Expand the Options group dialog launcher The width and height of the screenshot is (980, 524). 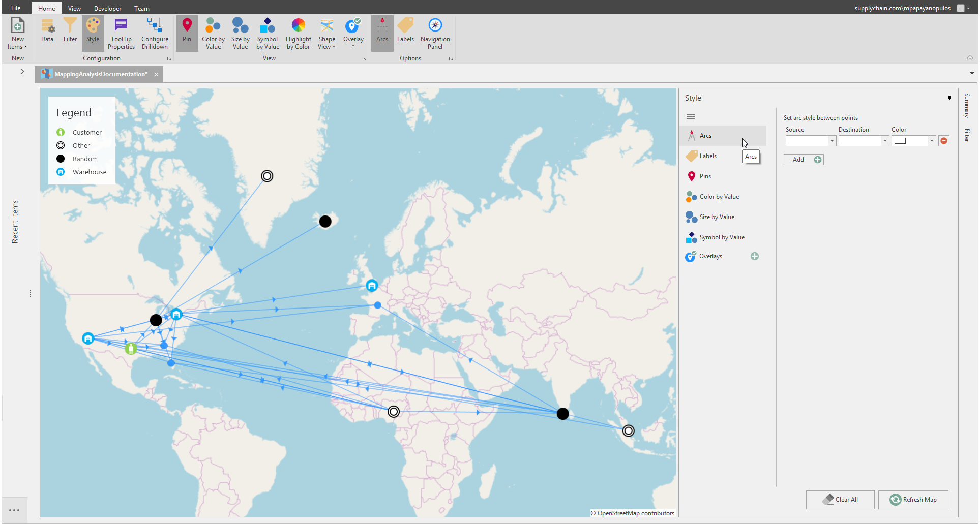(x=451, y=59)
